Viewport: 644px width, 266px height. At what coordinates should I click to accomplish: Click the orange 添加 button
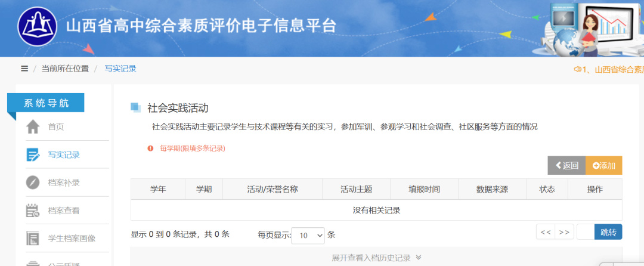[x=603, y=166]
